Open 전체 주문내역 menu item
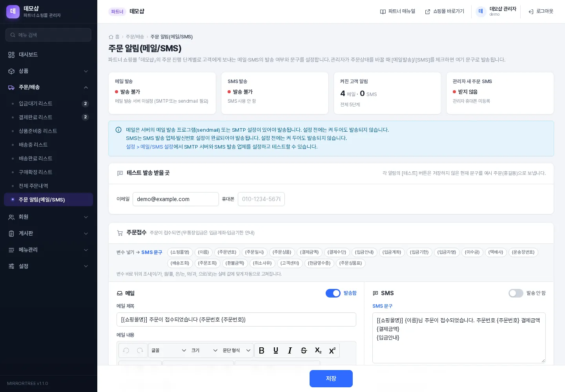 click(48, 186)
